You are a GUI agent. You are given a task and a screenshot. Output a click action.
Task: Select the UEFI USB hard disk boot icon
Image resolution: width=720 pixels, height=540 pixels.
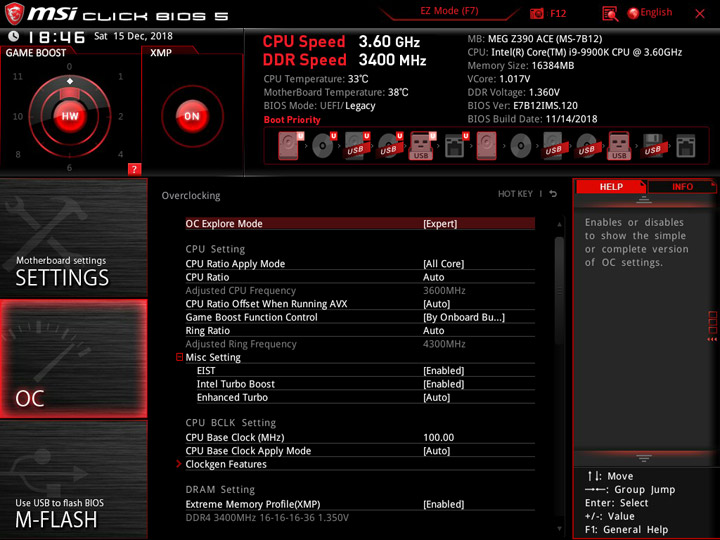357,146
